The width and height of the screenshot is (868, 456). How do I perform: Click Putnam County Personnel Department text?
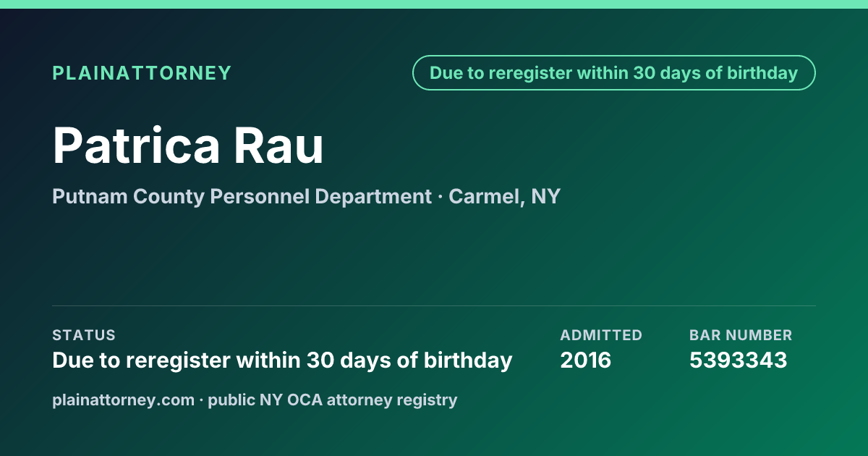click(x=242, y=196)
